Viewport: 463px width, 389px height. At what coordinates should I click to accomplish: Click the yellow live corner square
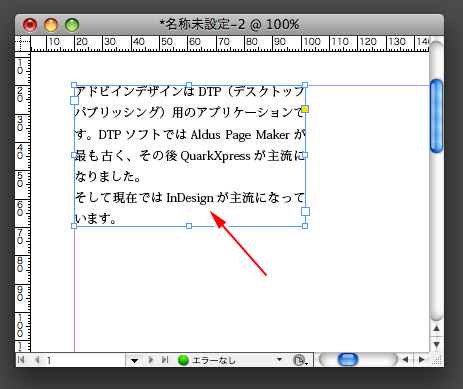pos(305,109)
